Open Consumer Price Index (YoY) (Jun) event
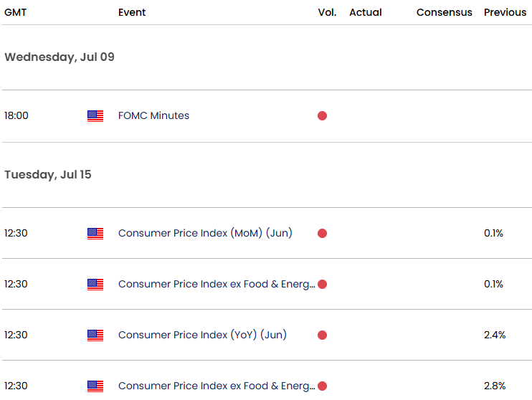This screenshot has width=532, height=400. [203, 335]
